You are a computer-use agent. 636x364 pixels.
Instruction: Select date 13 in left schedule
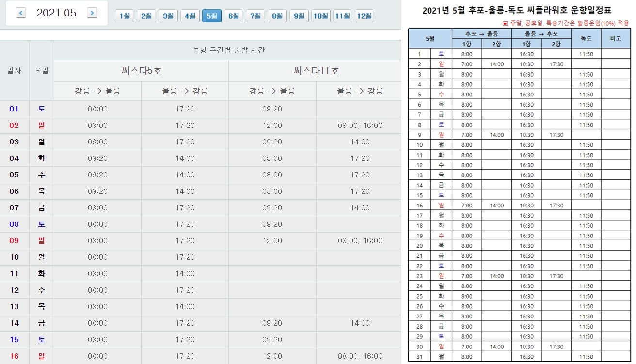[14, 307]
